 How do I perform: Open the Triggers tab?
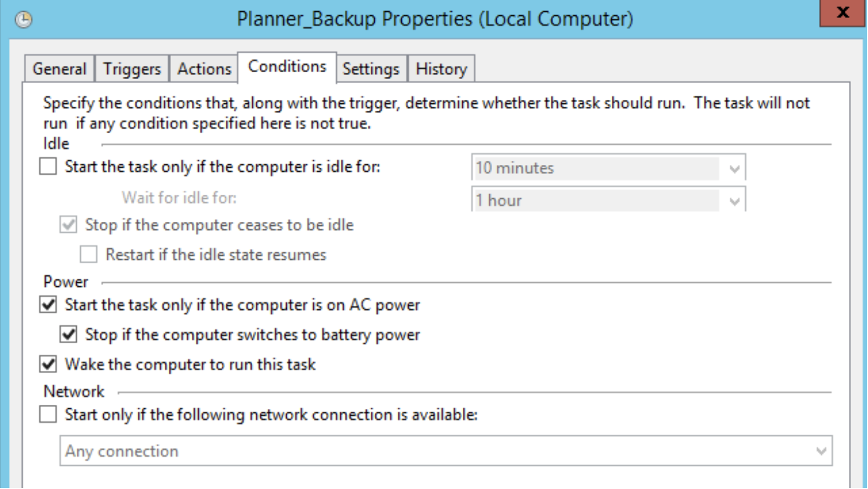coord(131,69)
